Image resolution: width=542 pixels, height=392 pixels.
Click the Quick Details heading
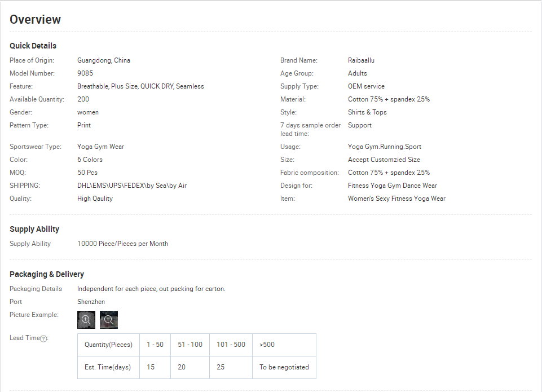(33, 46)
